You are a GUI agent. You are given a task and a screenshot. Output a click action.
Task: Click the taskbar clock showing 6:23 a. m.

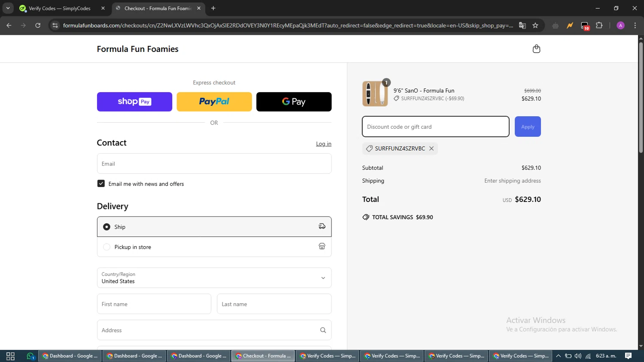[606, 356]
